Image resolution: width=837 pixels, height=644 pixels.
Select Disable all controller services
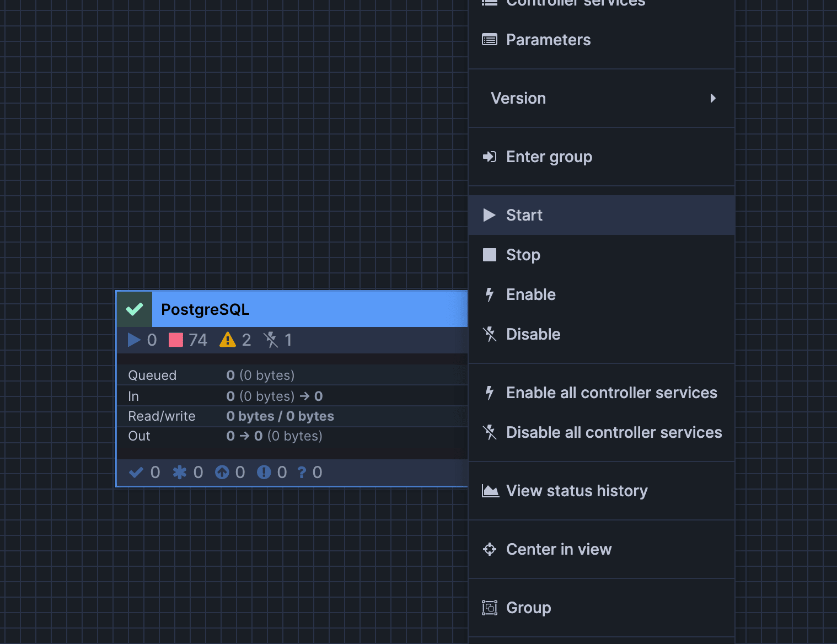[601, 432]
